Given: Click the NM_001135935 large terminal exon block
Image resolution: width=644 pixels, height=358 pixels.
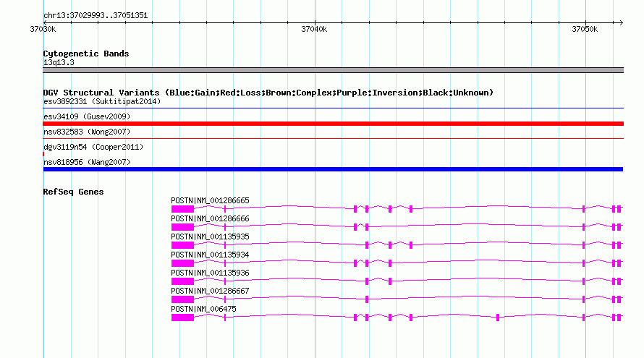Looking at the screenshot, I should coord(182,245).
